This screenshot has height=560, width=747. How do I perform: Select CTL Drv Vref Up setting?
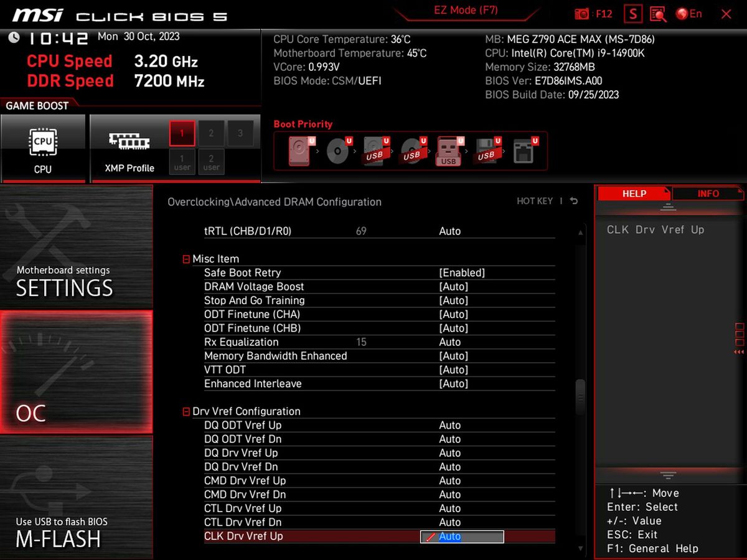379,508
